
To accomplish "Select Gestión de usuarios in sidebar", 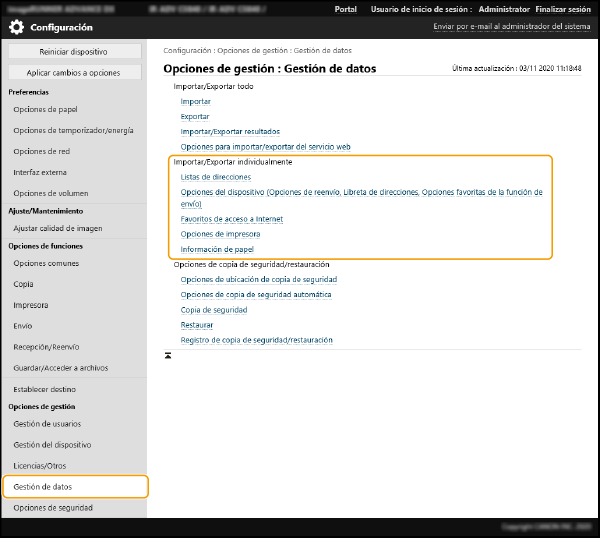I will pyautogui.click(x=46, y=424).
